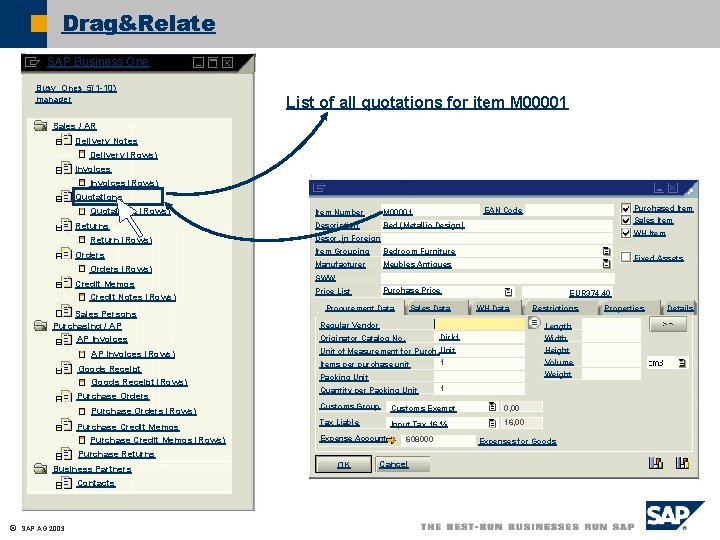Viewport: 720px width, 540px height.
Task: Click the Items per purchase unit field
Action: 479,363
